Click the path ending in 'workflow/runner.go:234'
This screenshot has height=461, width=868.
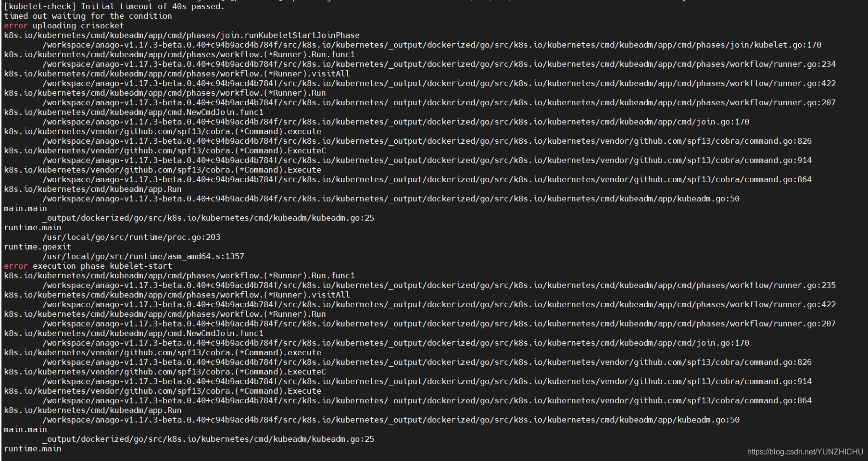tap(439, 64)
